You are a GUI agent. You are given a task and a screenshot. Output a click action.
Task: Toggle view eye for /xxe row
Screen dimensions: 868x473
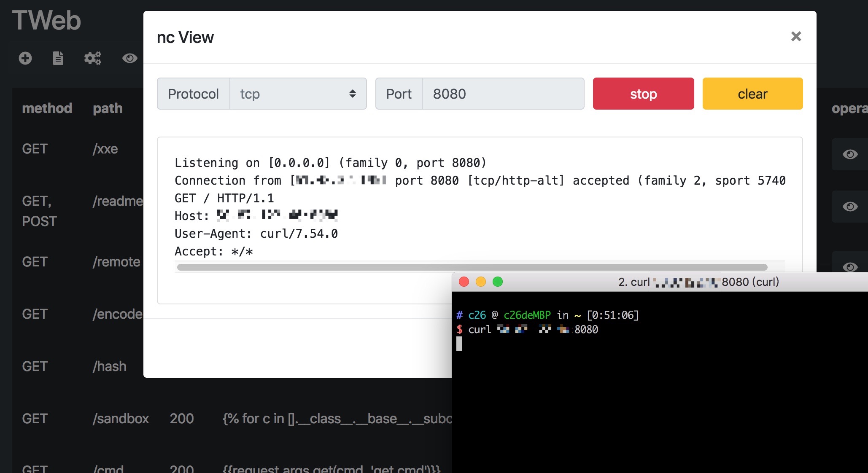point(850,154)
